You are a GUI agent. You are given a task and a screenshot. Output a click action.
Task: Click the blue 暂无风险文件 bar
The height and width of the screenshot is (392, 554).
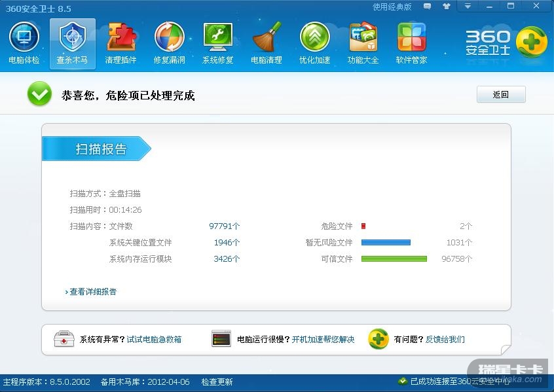coord(386,242)
